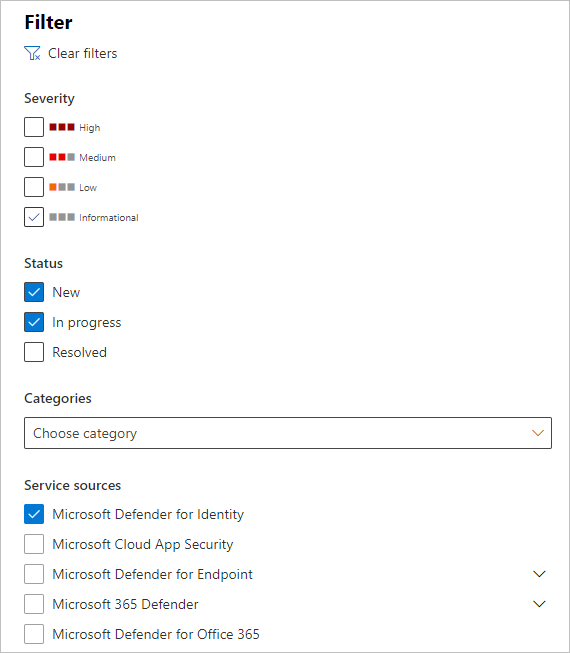The height and width of the screenshot is (653, 570).
Task: Check Microsoft Cloud App Security checkbox
Action: 34,544
